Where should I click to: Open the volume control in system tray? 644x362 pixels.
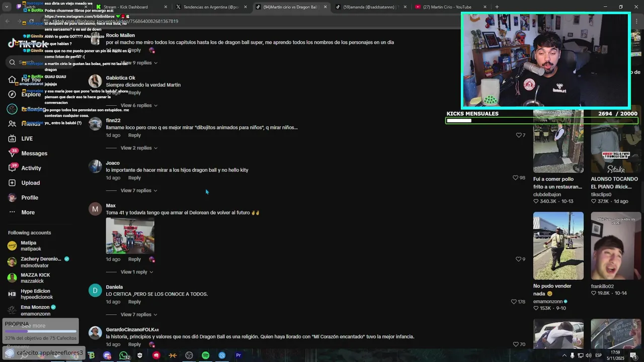coord(588,355)
